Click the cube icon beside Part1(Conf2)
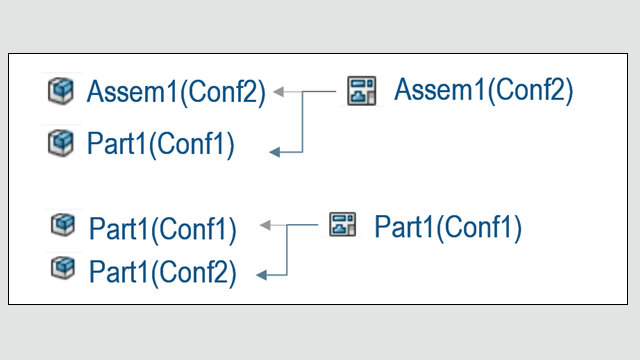Screen dimensions: 640x360 63,268
